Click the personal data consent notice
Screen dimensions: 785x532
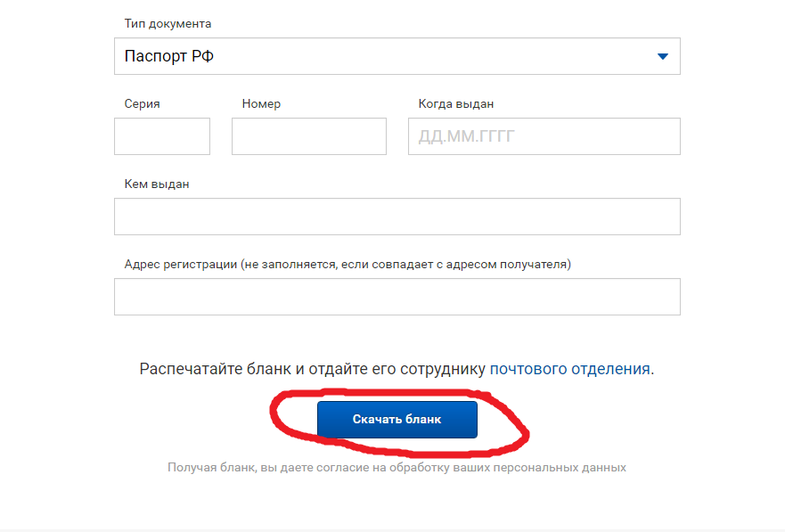397,468
